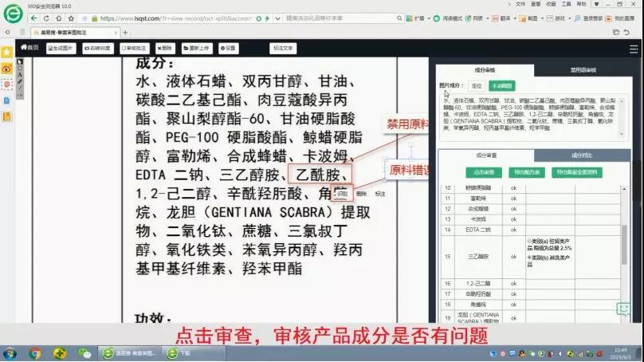Expand the 翻译 dropdown arrow

515,18
